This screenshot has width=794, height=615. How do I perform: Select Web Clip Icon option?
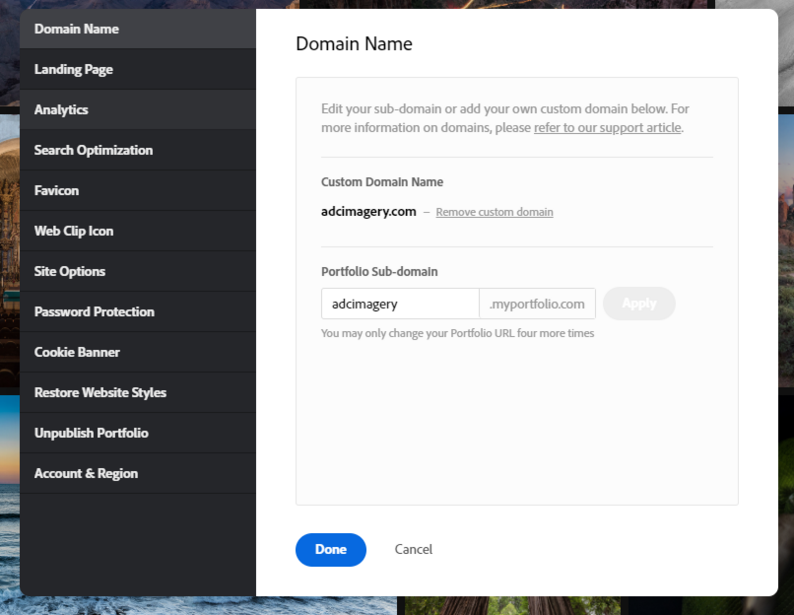(138, 231)
